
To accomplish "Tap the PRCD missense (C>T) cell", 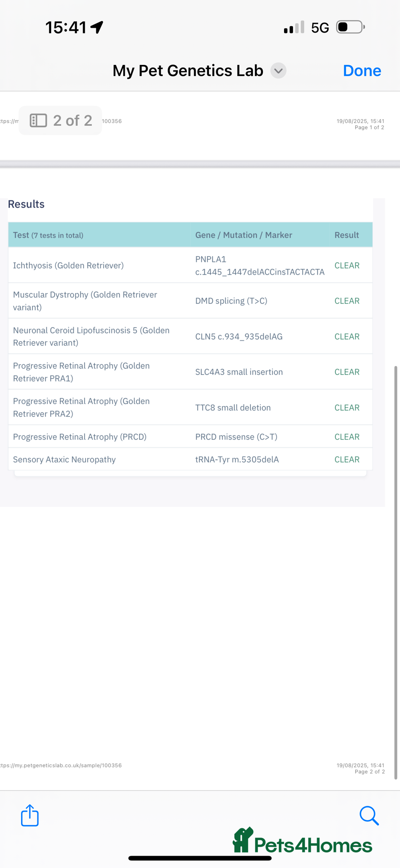I will tap(236, 437).
